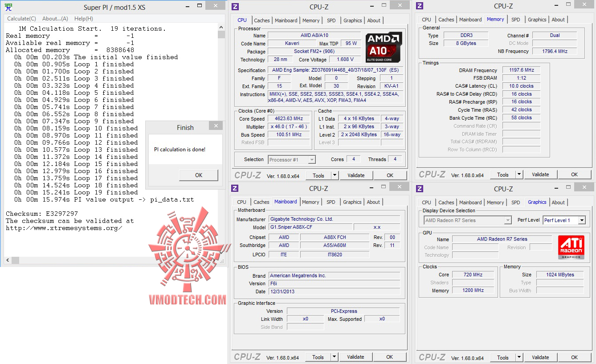Screen dimensions: 596x364
Task: Click Validate in the Graphics-tab CPU-Z window
Action: click(x=540, y=357)
